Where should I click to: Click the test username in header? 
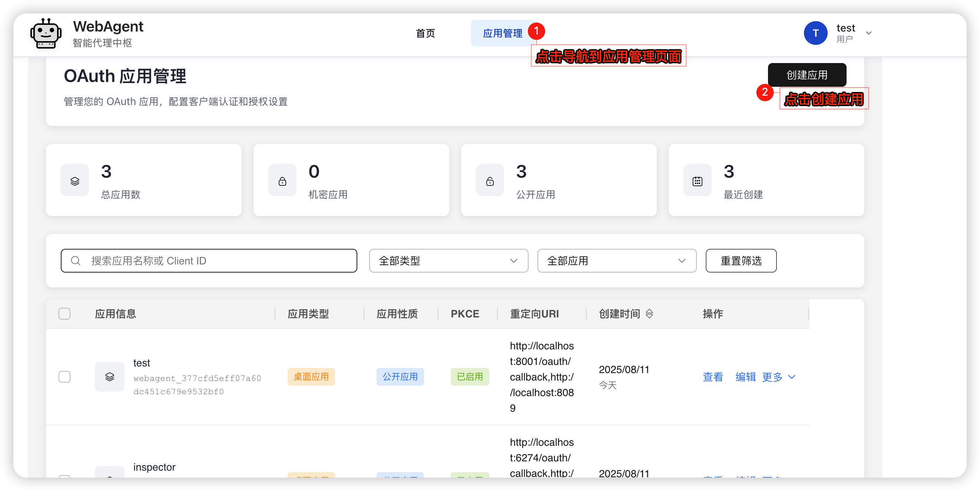pos(846,28)
